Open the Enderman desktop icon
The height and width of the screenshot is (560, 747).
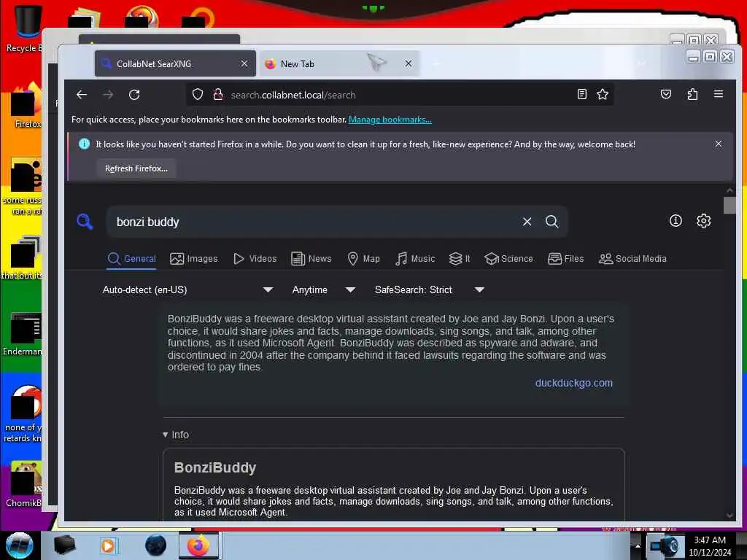coord(23,334)
